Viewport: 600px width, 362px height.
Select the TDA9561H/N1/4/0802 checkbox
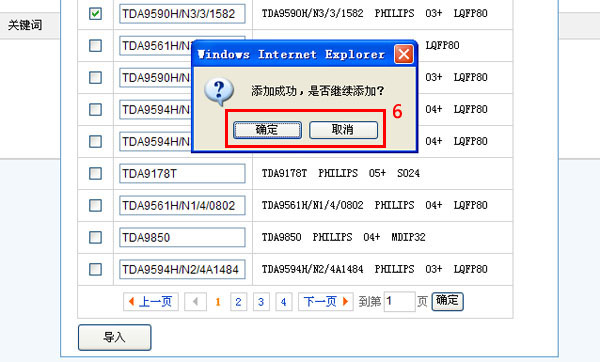click(95, 205)
